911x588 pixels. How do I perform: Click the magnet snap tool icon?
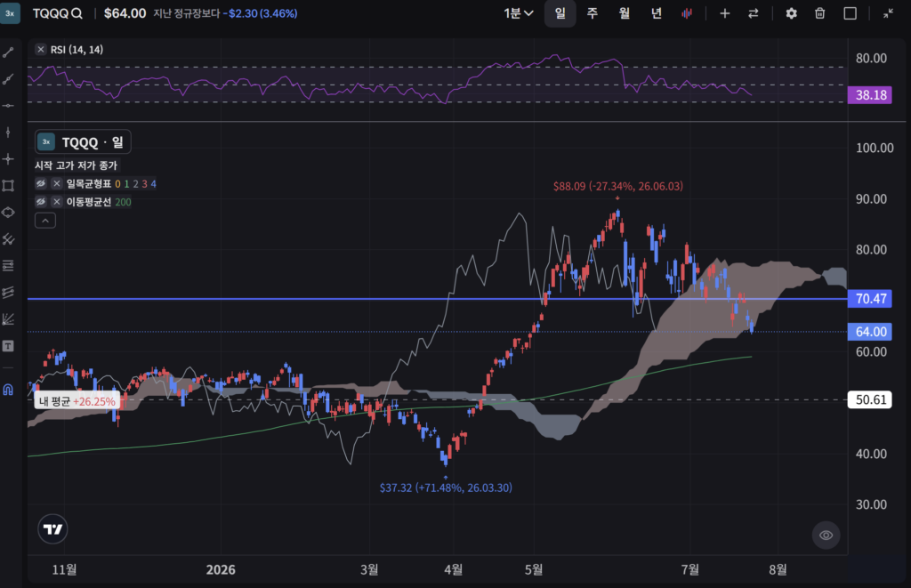point(8,390)
